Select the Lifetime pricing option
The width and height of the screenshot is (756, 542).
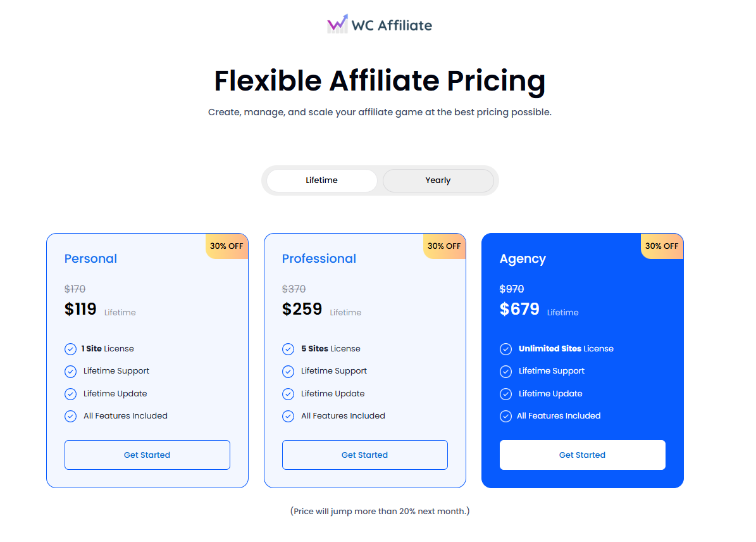click(321, 180)
